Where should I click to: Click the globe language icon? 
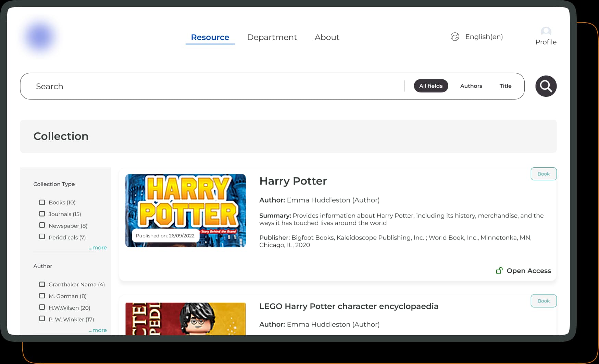(455, 37)
